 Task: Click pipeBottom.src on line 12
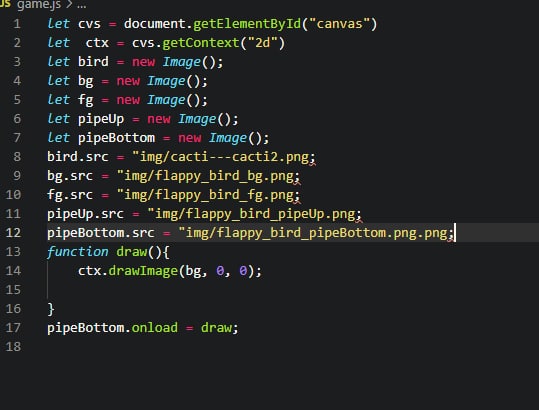(x=101, y=233)
